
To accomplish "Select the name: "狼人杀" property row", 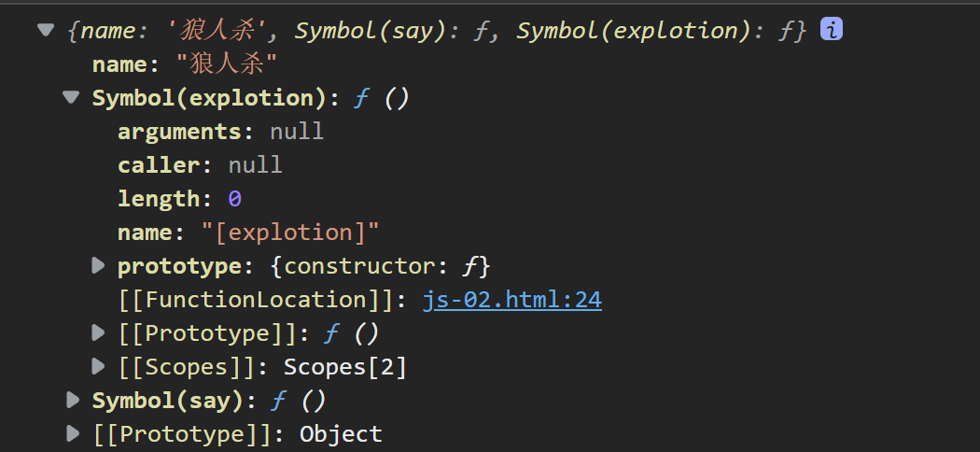I will (185, 64).
